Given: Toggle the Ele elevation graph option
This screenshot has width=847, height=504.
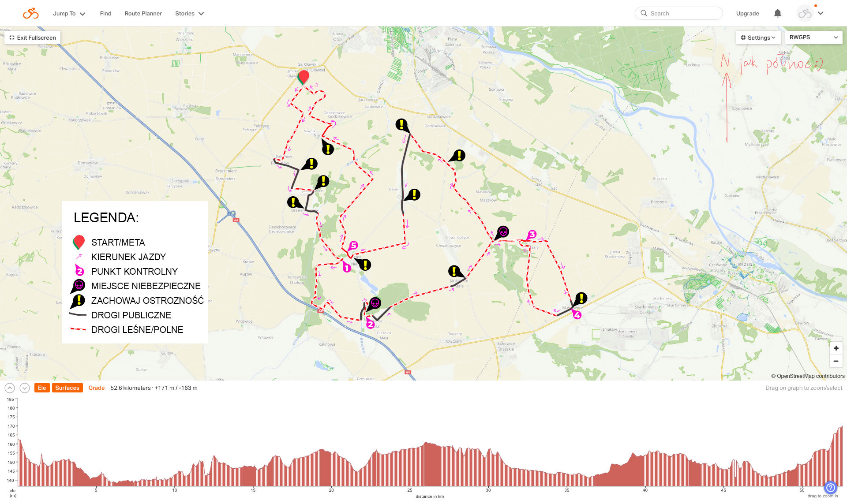Looking at the screenshot, I should coord(42,388).
